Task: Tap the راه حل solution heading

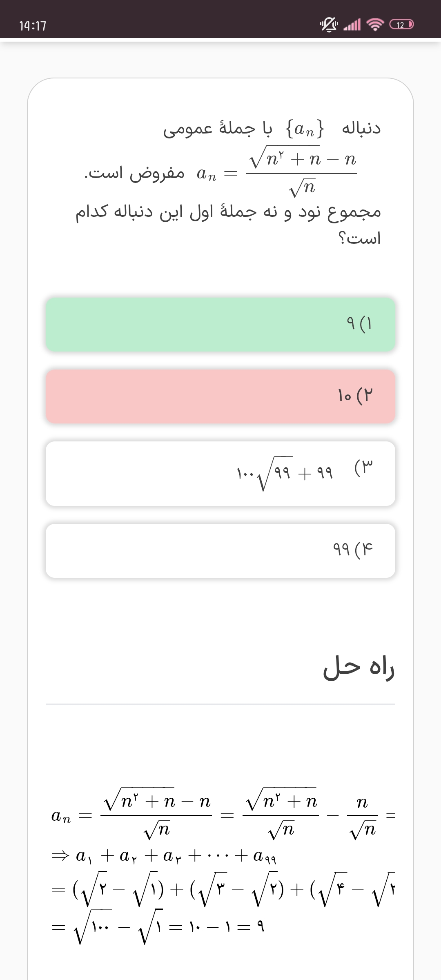Action: (x=359, y=668)
